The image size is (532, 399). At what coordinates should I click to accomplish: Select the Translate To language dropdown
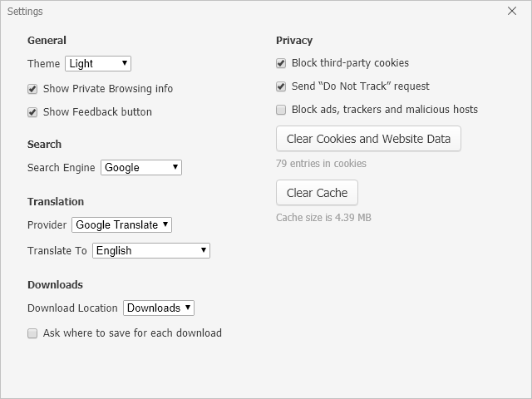click(150, 250)
